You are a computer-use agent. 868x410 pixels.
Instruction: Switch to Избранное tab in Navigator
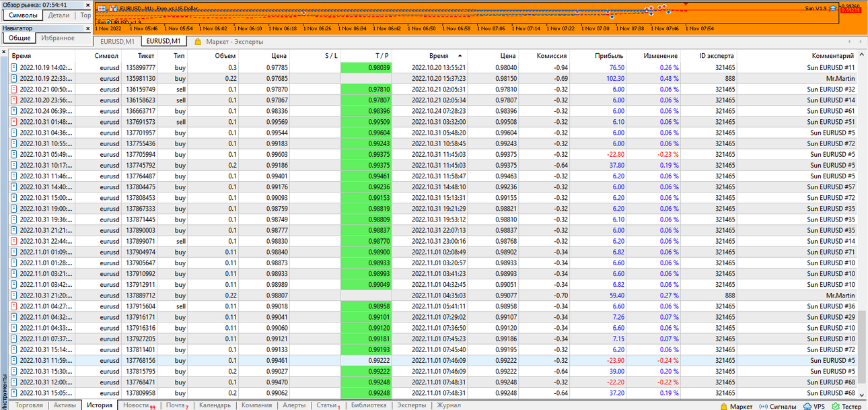coord(58,38)
